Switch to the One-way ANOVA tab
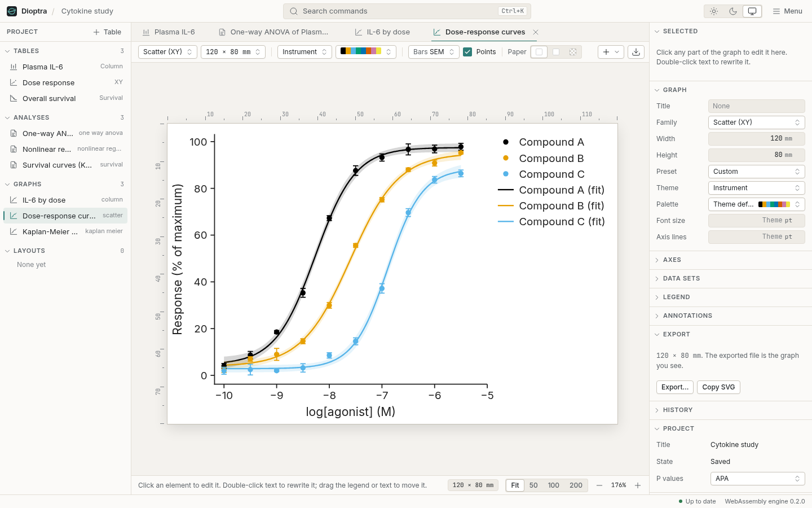The height and width of the screenshot is (508, 812). tap(273, 32)
